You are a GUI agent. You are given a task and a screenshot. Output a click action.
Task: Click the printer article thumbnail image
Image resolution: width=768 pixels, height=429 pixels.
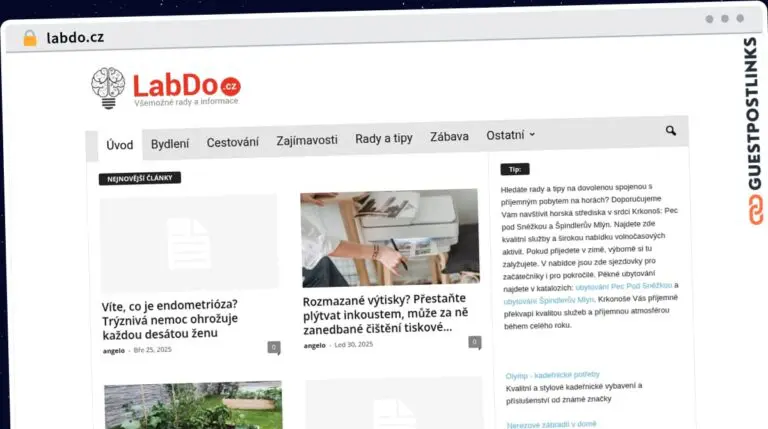tap(389, 238)
